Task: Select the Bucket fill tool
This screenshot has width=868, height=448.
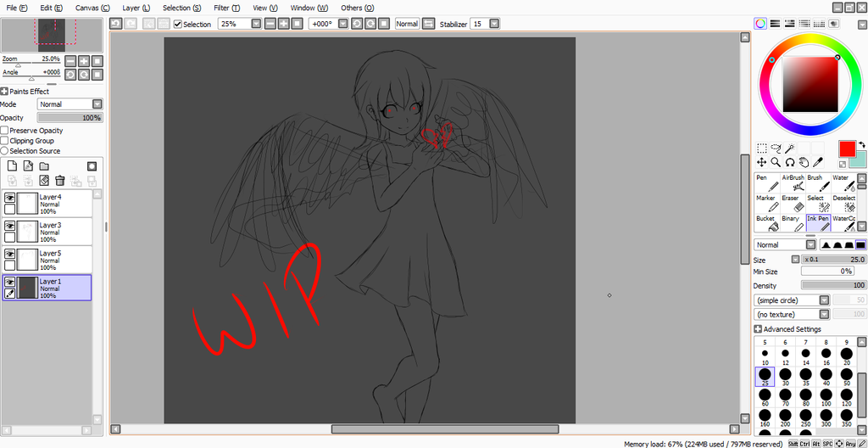Action: pyautogui.click(x=766, y=223)
